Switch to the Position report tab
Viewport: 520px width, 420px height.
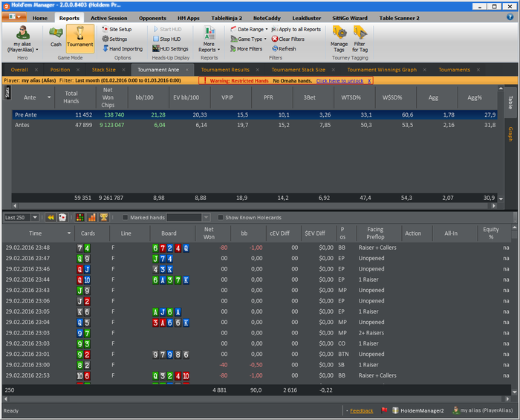click(x=60, y=70)
